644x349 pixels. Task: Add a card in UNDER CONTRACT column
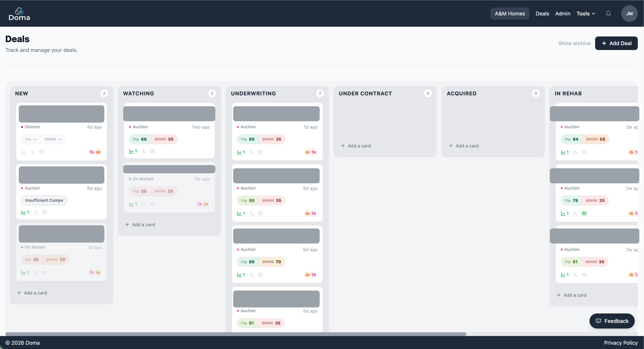coord(356,146)
